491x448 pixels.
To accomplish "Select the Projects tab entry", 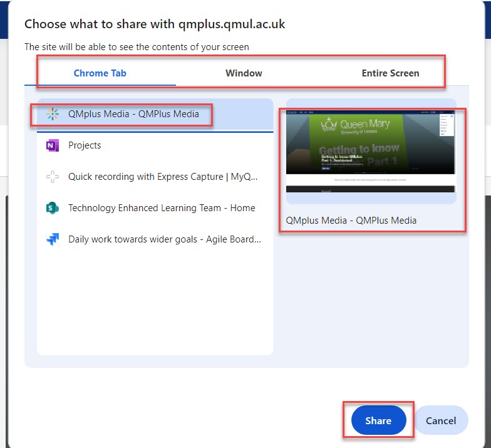I will click(x=155, y=145).
